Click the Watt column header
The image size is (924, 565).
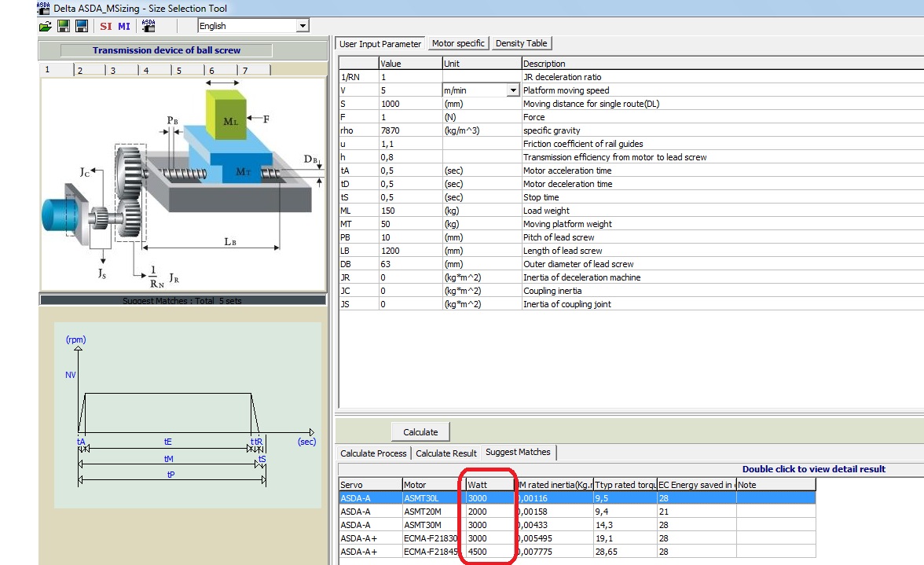coord(491,484)
